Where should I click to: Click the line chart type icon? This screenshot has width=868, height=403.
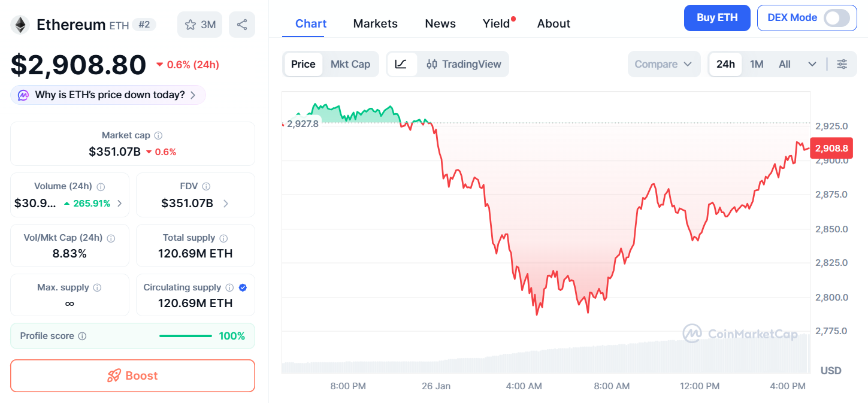pos(401,64)
